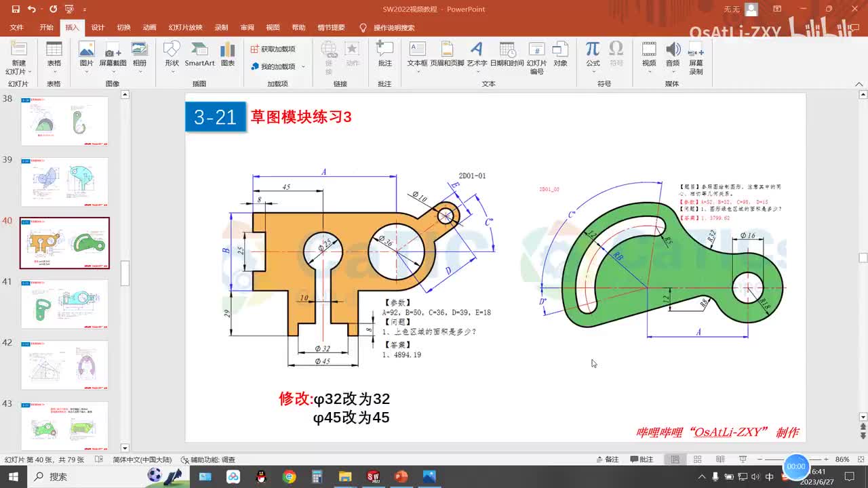868x488 pixels.
Task: Insert Slide Number (幻灯片编号)
Action: point(536,58)
